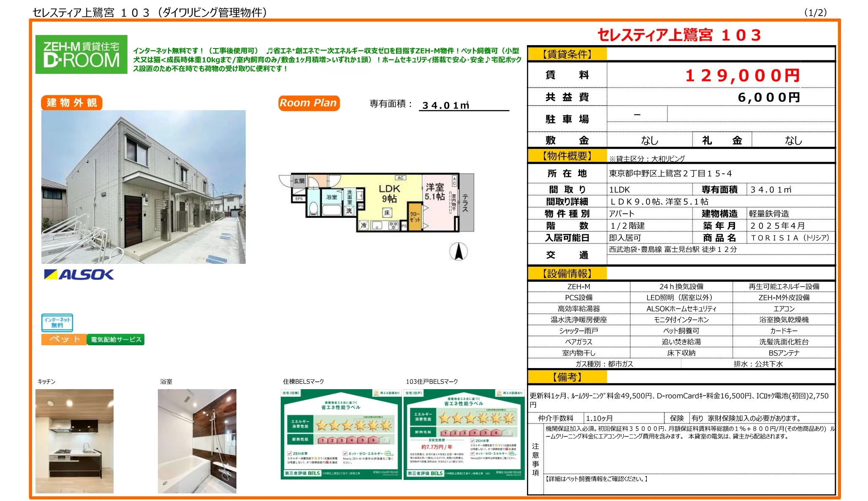Click the orange Room Plan label
Screen dimensions: 868x501
coord(309,103)
